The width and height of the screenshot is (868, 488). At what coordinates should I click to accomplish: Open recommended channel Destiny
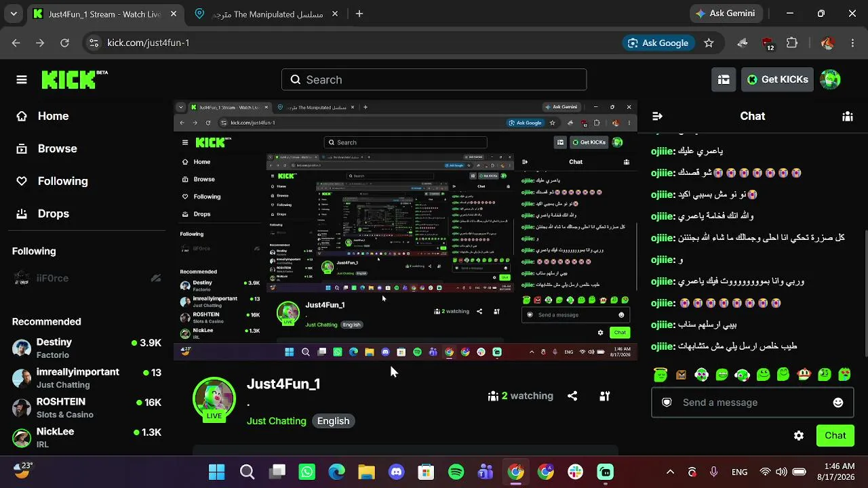click(87, 348)
